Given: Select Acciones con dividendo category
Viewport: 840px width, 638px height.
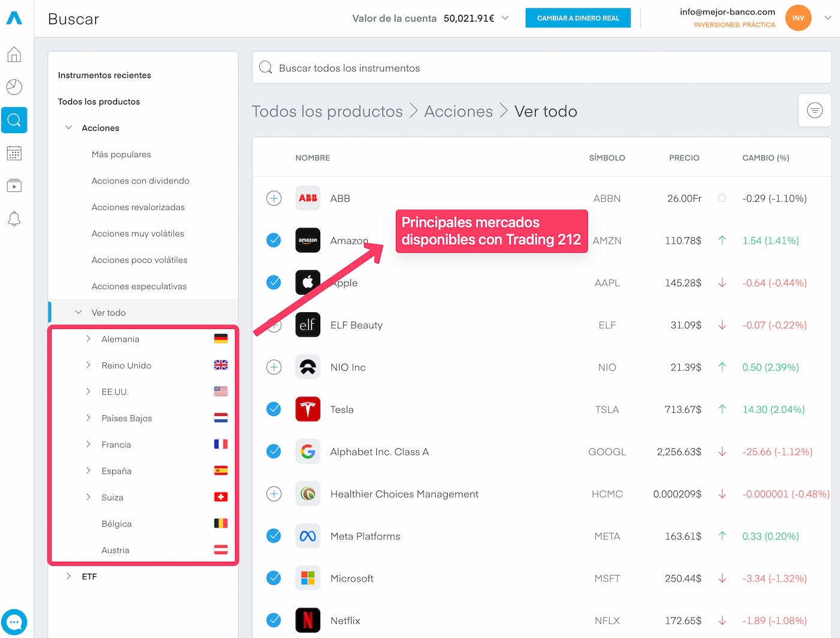Looking at the screenshot, I should click(140, 181).
